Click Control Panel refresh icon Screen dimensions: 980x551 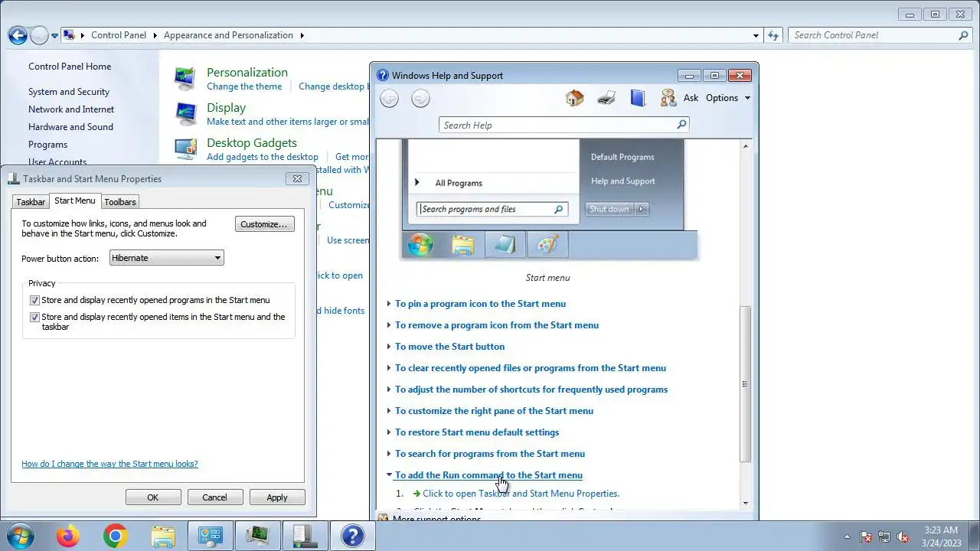[773, 35]
